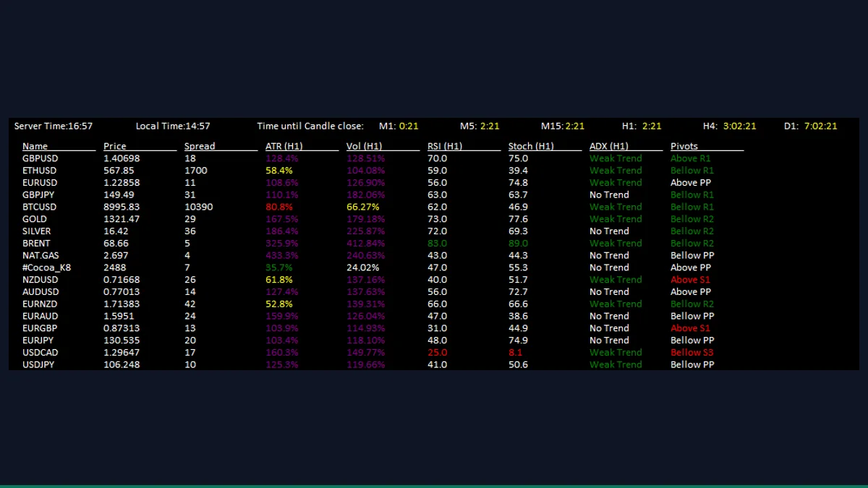Click SILVER price 16.42

pyautogui.click(x=116, y=231)
